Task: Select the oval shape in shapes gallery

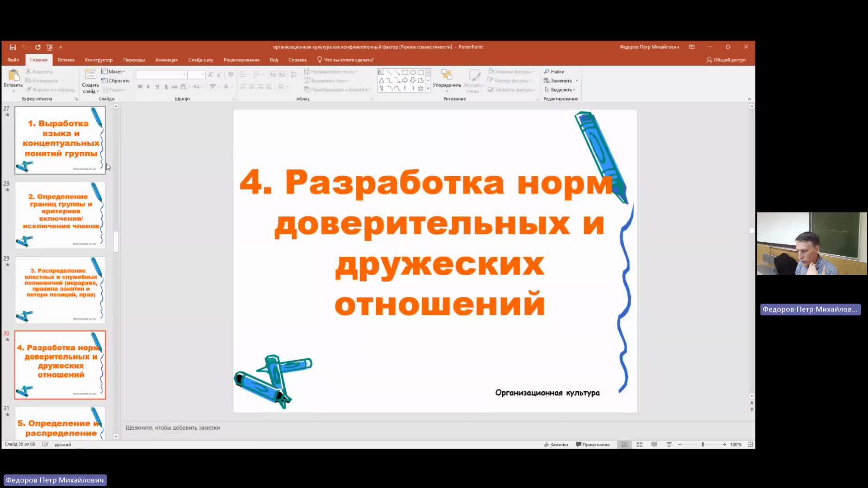Action: [x=413, y=72]
